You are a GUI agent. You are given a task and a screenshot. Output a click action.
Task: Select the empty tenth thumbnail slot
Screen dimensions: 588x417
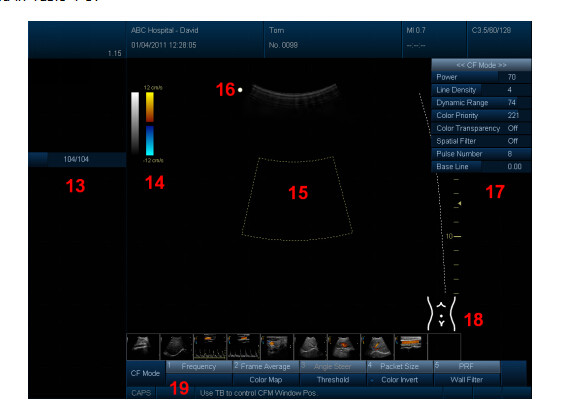click(x=444, y=347)
